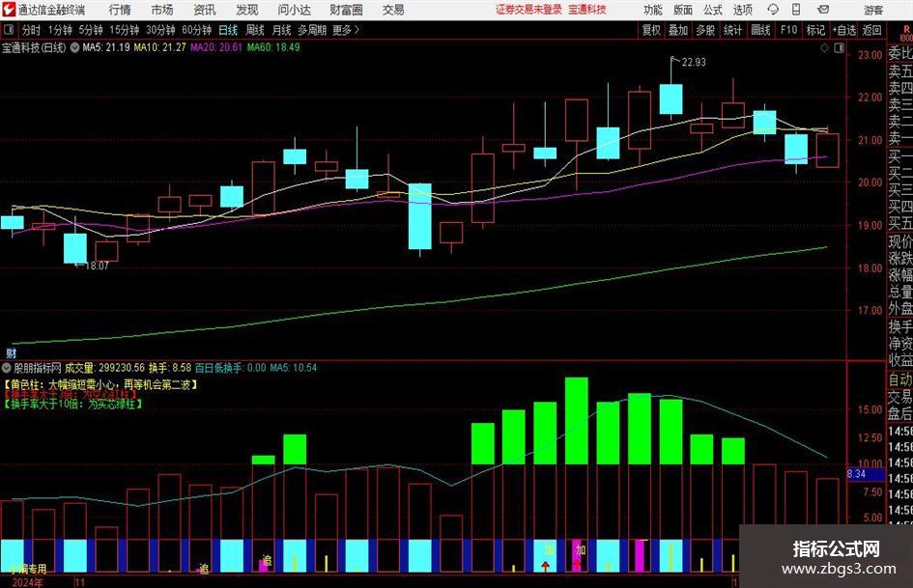Open the 发现 menu
Viewport: 913px width, 588px height.
(247, 10)
